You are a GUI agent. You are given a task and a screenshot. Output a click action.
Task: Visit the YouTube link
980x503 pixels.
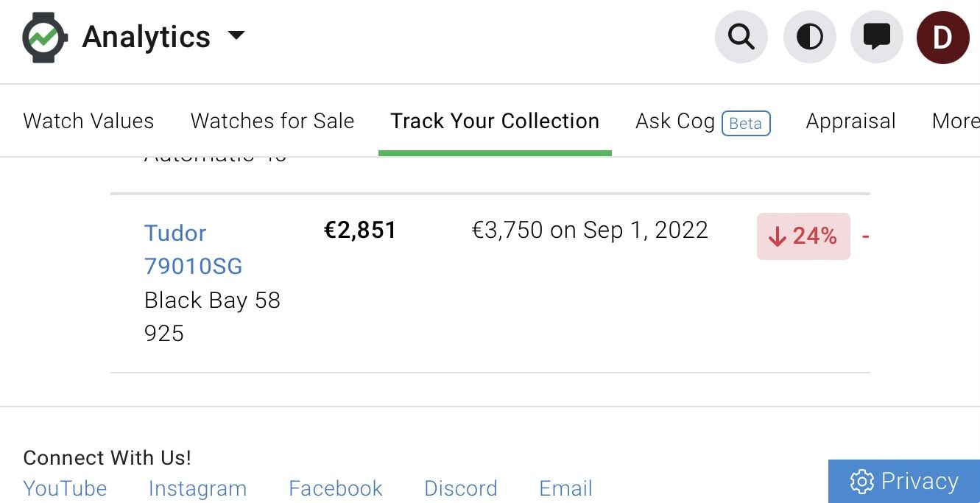[65, 488]
